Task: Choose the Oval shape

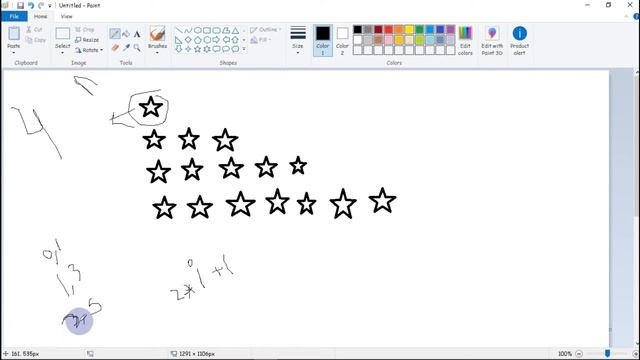Action: (x=198, y=30)
